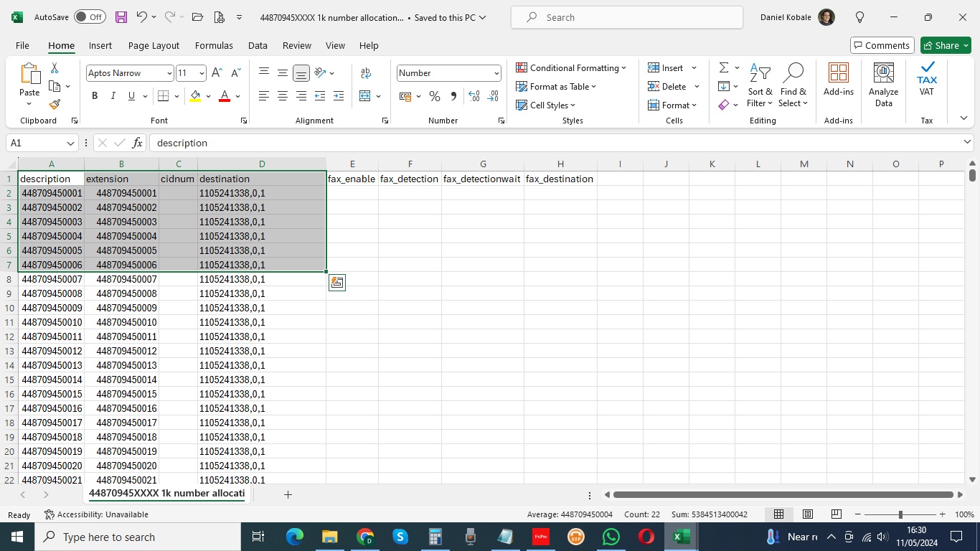Open the Data ribbon tab
Viewport: 980px width, 551px height.
(x=258, y=45)
